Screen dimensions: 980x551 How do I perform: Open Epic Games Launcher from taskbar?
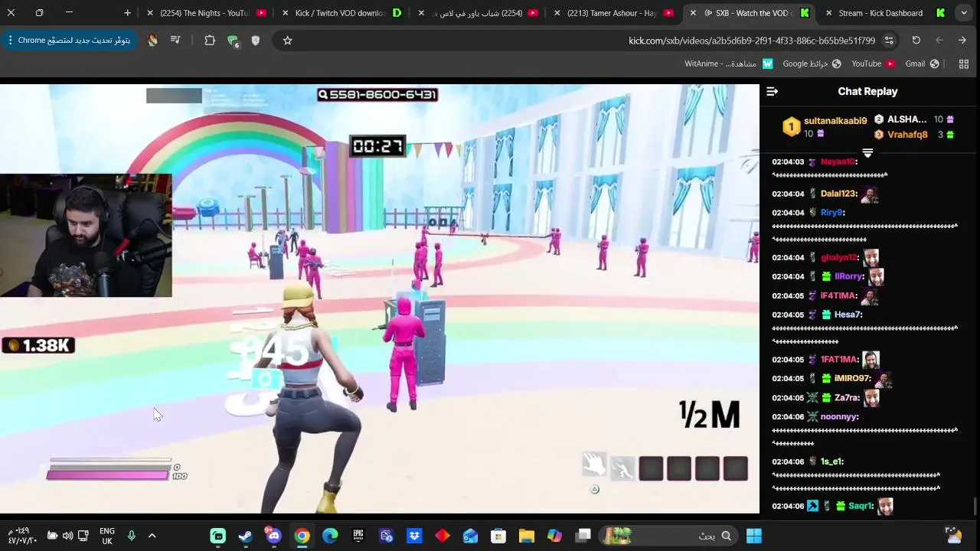(358, 536)
